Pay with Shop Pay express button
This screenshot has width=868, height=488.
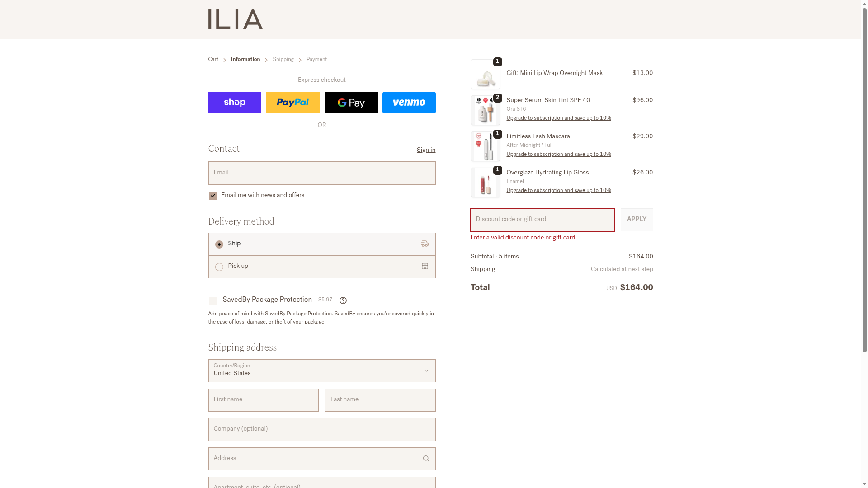point(235,103)
